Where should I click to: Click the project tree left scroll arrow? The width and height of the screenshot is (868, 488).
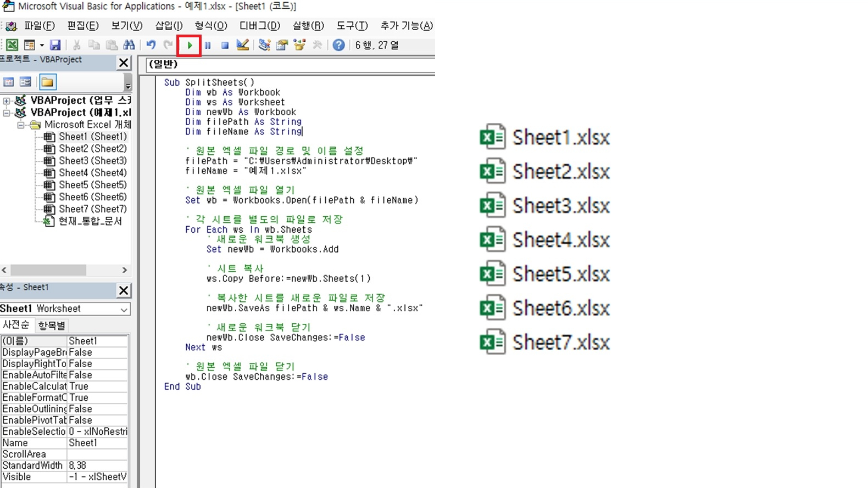point(4,270)
